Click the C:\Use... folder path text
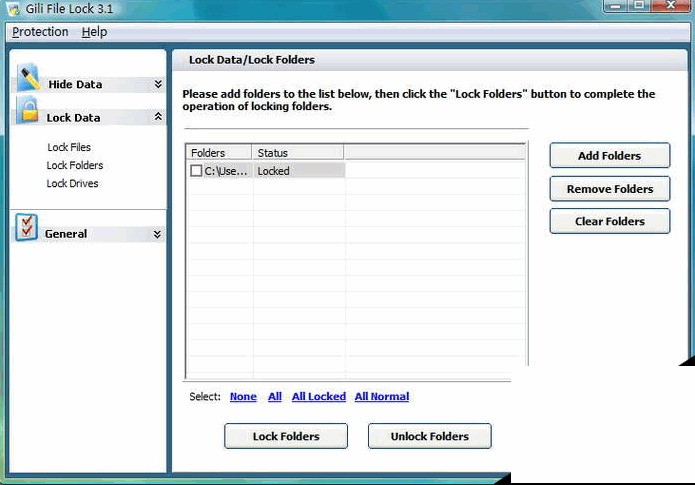This screenshot has width=695, height=485. (x=226, y=171)
